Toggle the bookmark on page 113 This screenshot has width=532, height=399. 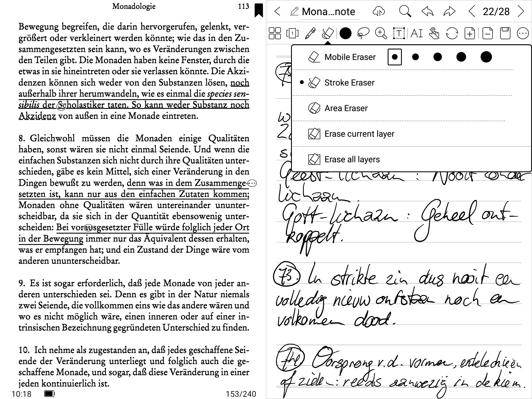point(259,10)
